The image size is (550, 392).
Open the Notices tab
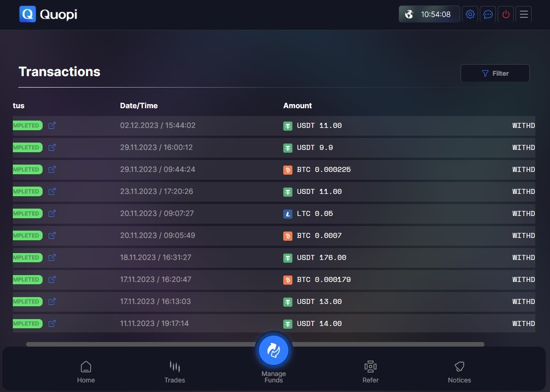(x=459, y=372)
